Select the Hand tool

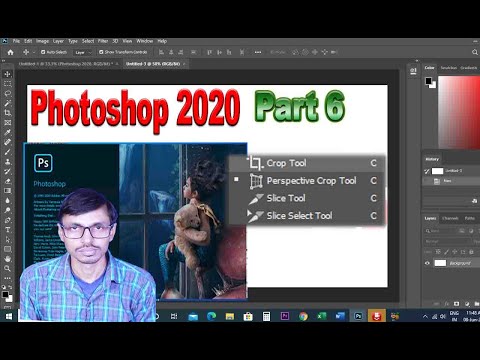coord(7,259)
